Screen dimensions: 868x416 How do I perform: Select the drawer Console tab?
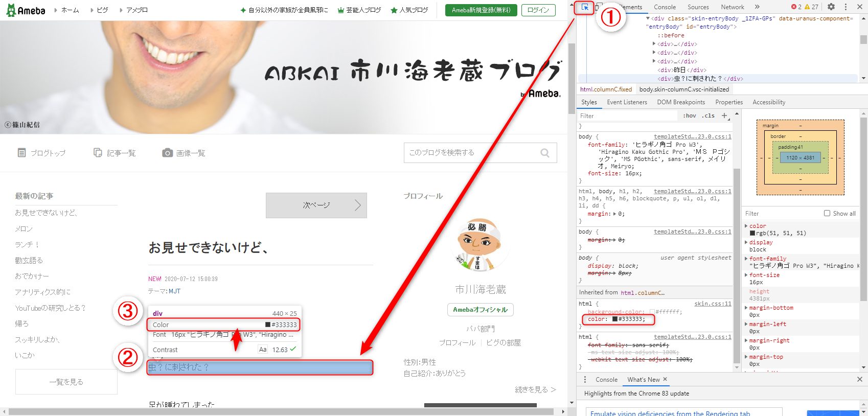click(606, 379)
